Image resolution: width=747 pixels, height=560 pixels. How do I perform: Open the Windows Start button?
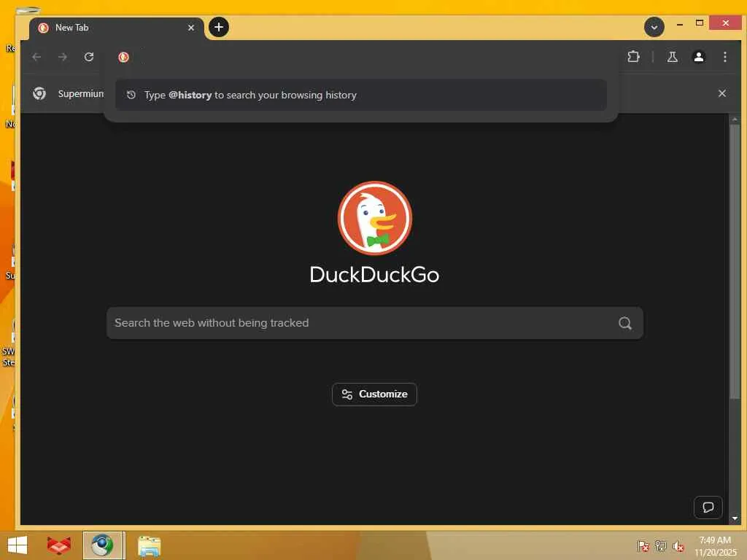[18, 545]
